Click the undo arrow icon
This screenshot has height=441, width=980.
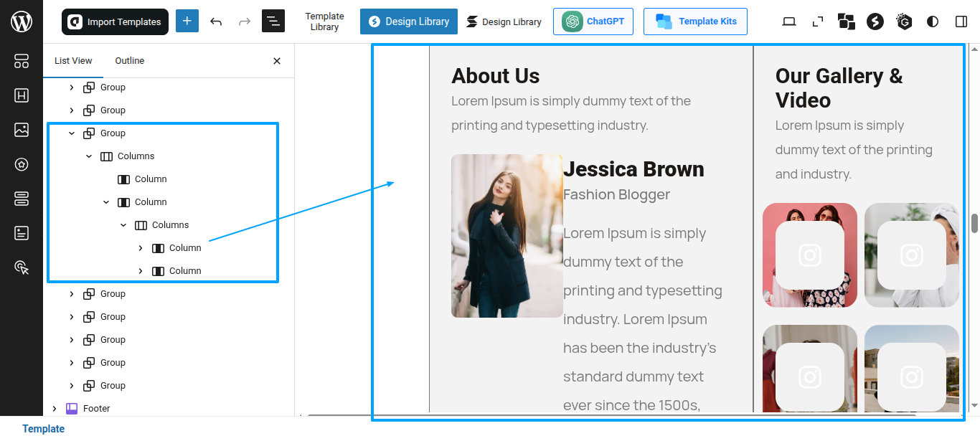point(216,22)
